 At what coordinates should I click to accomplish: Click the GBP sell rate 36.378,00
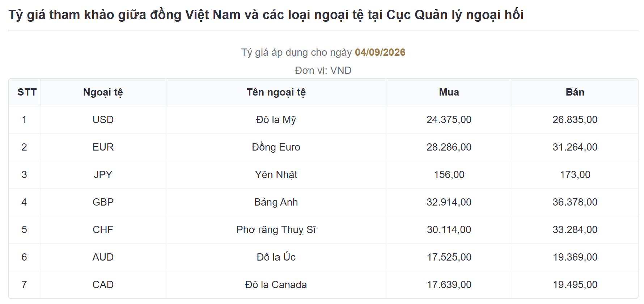click(x=575, y=202)
